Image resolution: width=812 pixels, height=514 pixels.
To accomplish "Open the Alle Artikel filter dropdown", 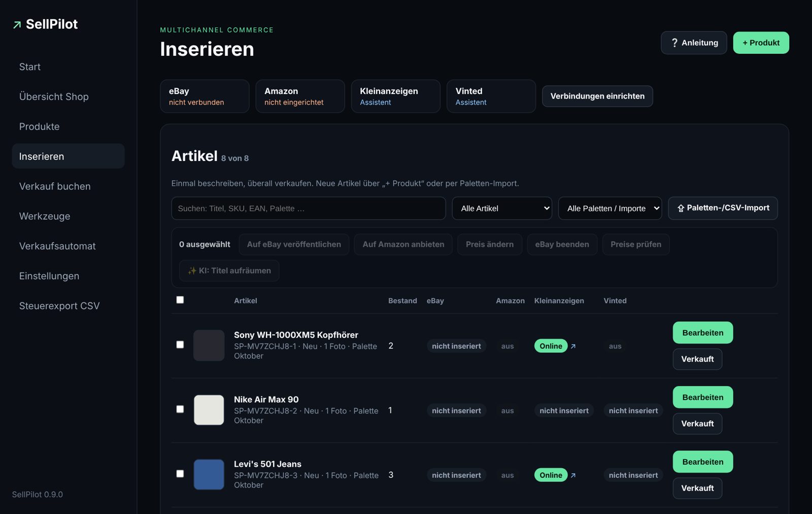I will [502, 208].
